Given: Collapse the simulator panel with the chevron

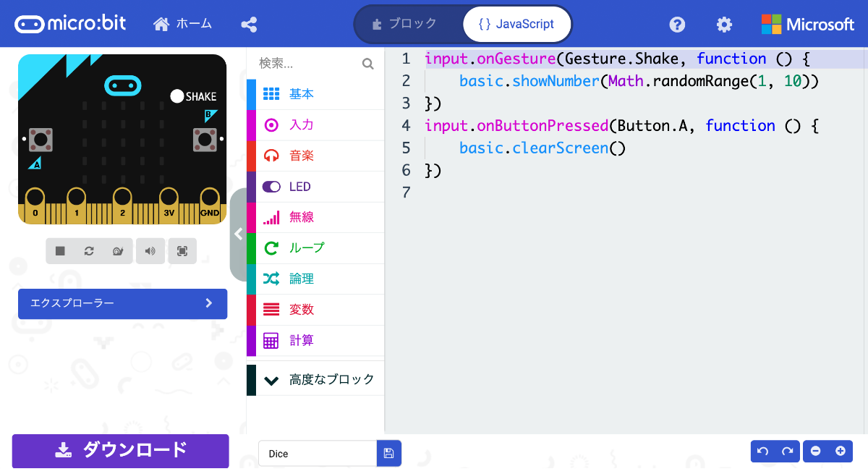Looking at the screenshot, I should (239, 233).
